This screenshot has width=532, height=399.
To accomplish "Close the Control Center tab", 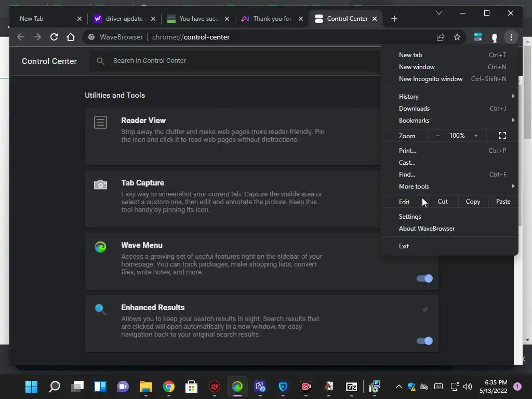I will [x=375, y=19].
